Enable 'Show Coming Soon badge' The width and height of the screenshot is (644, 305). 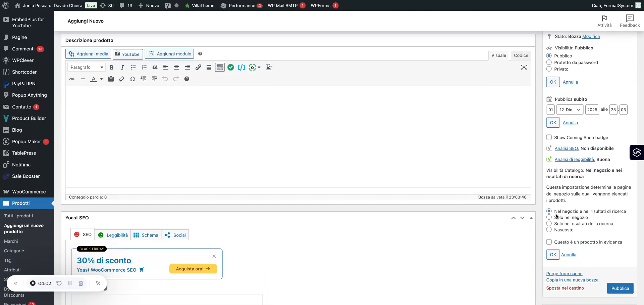point(549,137)
